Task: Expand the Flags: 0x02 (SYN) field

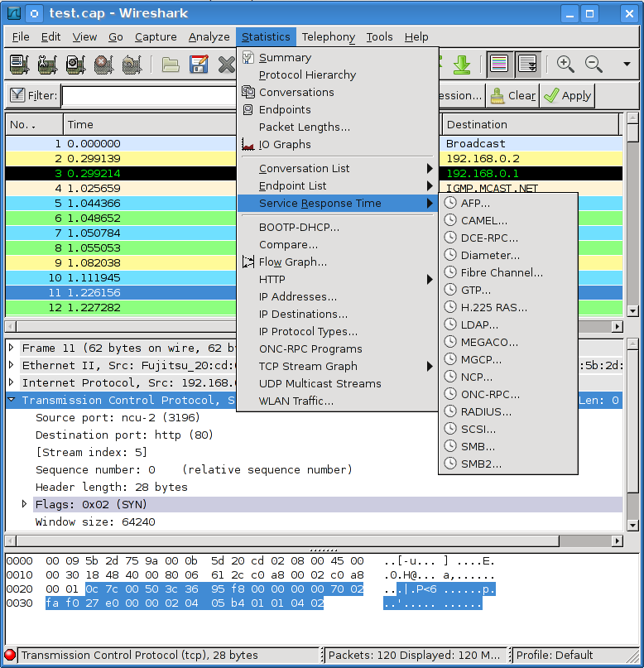Action: 25,504
